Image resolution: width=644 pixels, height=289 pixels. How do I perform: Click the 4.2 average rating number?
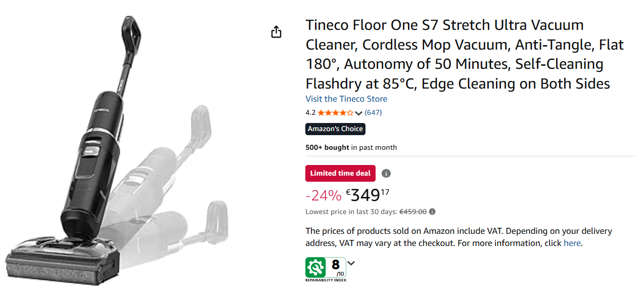(x=310, y=113)
